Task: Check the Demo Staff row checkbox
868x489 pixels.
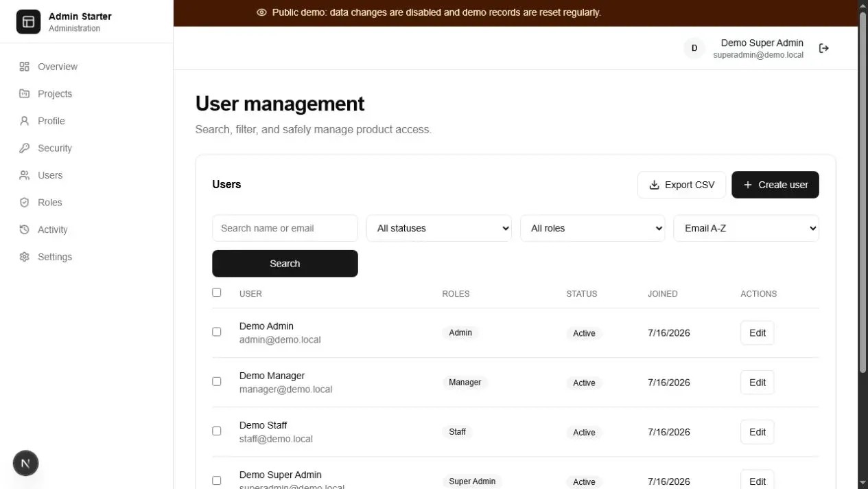Action: coord(217,431)
